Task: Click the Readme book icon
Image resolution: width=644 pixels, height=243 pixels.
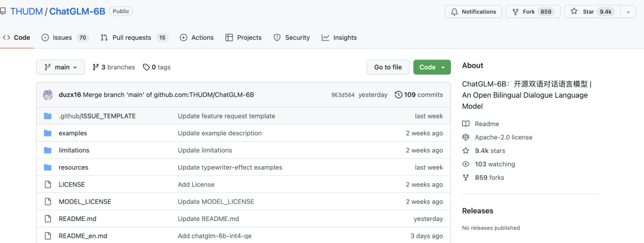Action: [x=466, y=124]
